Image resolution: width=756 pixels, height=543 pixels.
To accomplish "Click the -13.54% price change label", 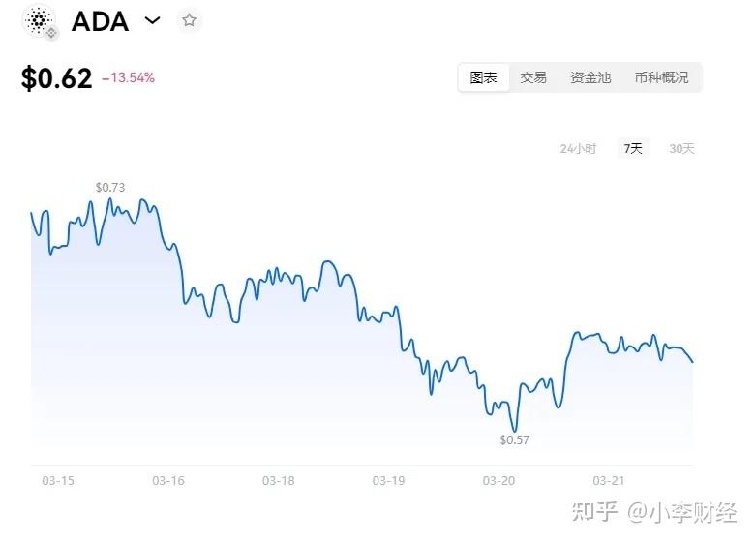I will 128,77.
